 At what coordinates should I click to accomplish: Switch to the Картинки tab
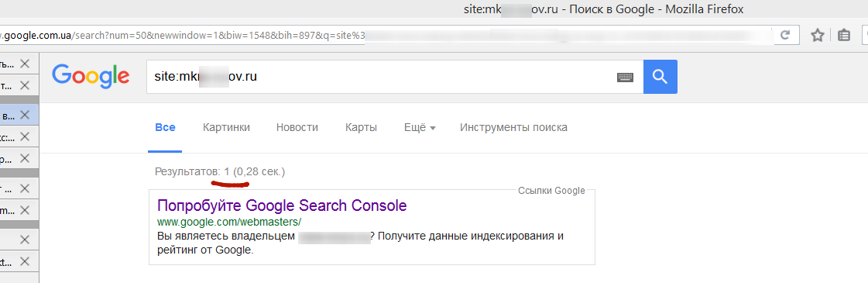tap(226, 128)
